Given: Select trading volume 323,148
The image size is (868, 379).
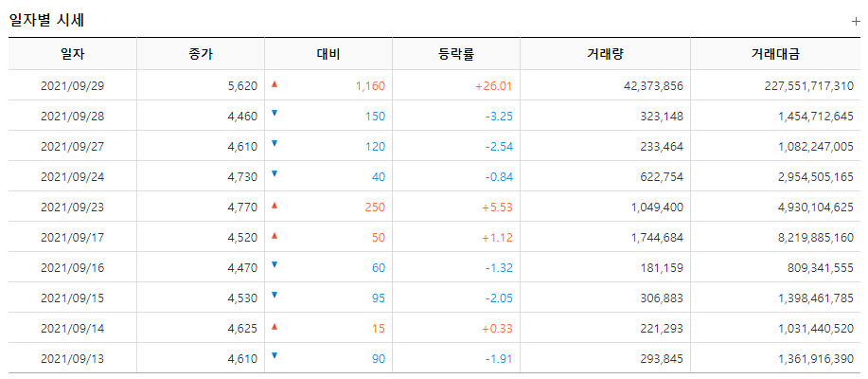Looking at the screenshot, I should coord(661,117).
